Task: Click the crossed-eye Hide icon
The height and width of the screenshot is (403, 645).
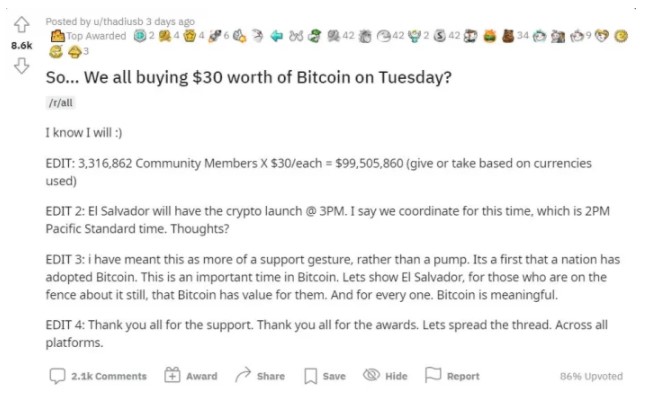Action: pyautogui.click(x=371, y=375)
